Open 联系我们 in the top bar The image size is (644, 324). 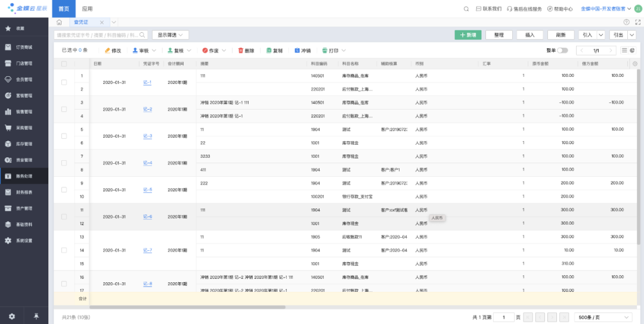pos(489,8)
